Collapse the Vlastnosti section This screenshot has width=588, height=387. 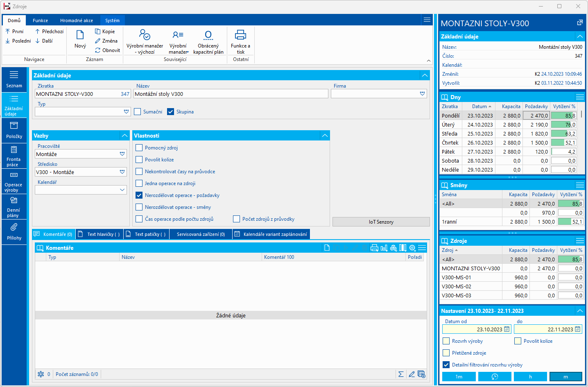(x=325, y=136)
